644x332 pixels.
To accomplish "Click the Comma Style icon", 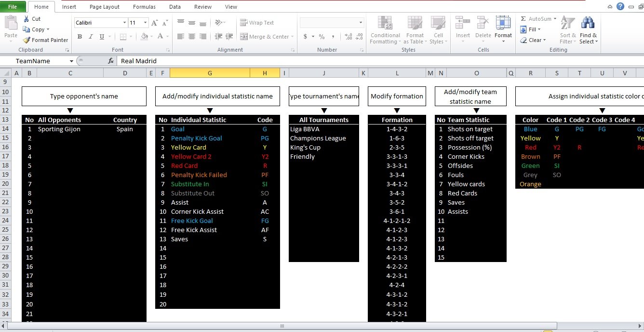I will [334, 37].
